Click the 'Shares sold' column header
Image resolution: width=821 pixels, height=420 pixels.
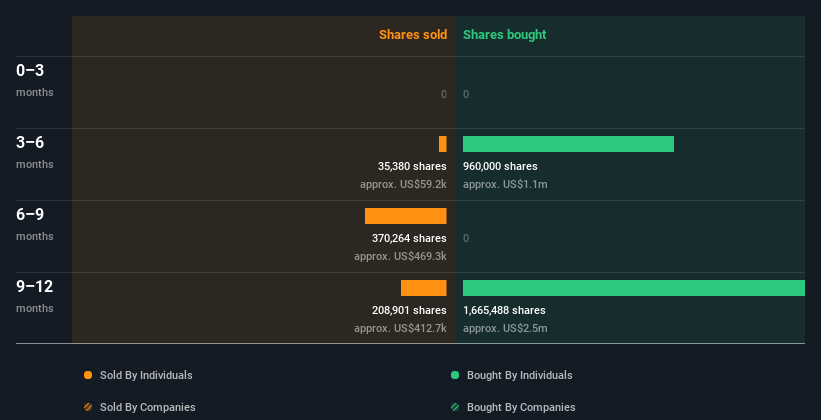[x=413, y=35]
